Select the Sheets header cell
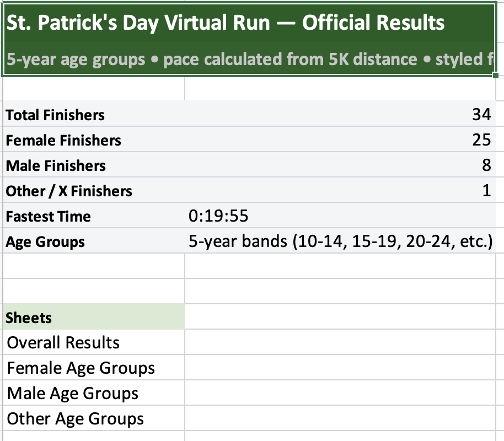504x441 pixels. point(29,318)
